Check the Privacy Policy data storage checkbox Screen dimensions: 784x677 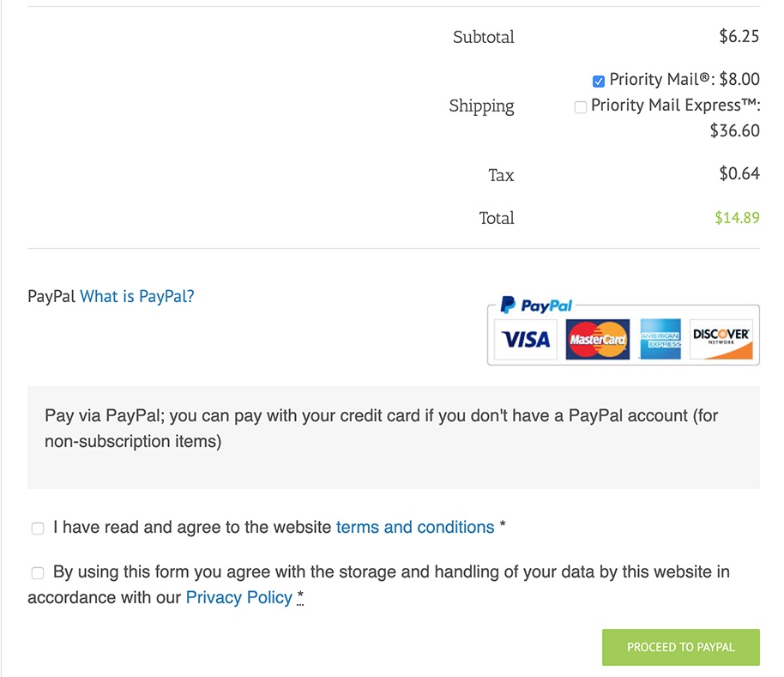click(x=38, y=573)
